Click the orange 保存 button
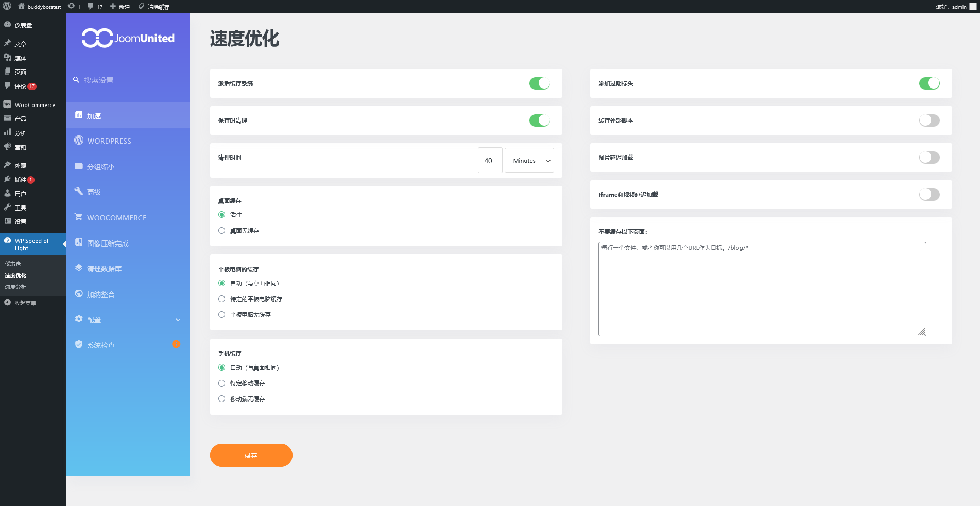 pyautogui.click(x=251, y=456)
